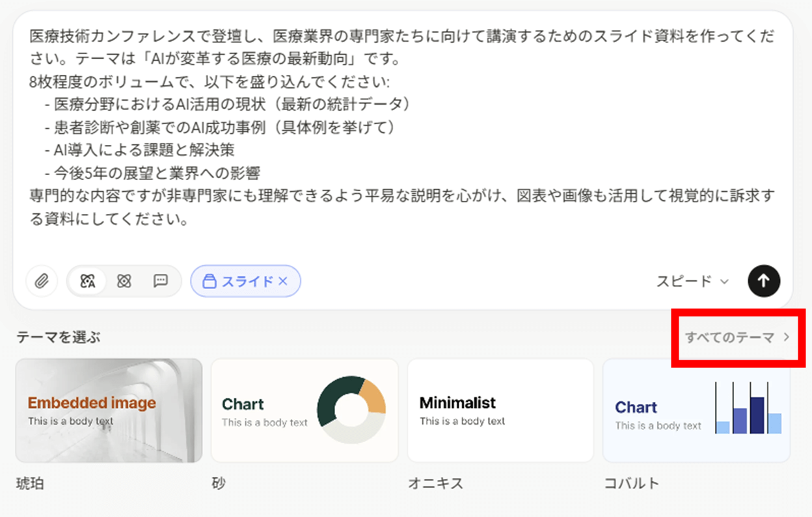Image resolution: width=812 pixels, height=517 pixels.
Task: Select the chat bubble mode icon
Action: tap(161, 281)
